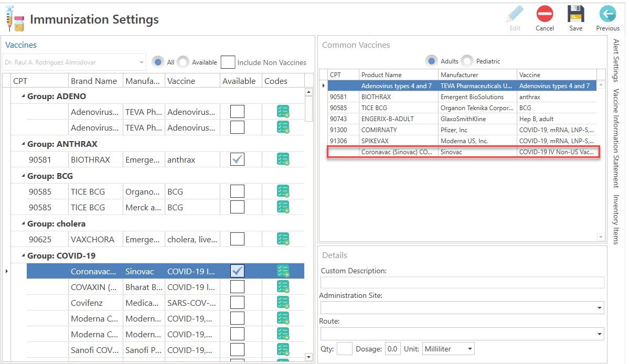Open the Inventory Items side tab

click(x=616, y=220)
